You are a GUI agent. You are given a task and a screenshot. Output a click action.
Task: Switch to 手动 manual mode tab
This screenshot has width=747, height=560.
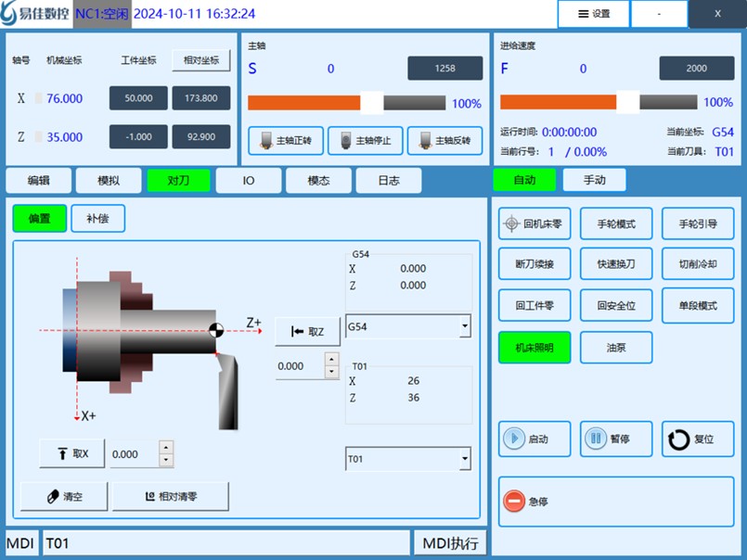coord(594,180)
